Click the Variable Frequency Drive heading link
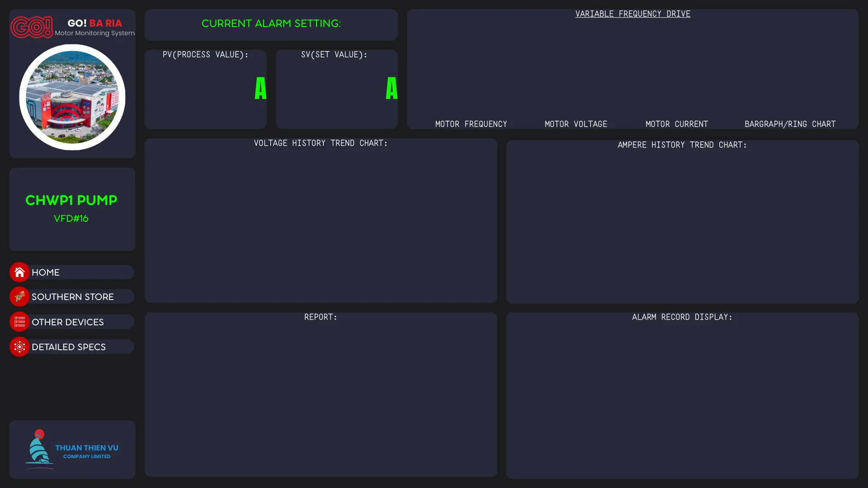The image size is (868, 488). click(632, 14)
